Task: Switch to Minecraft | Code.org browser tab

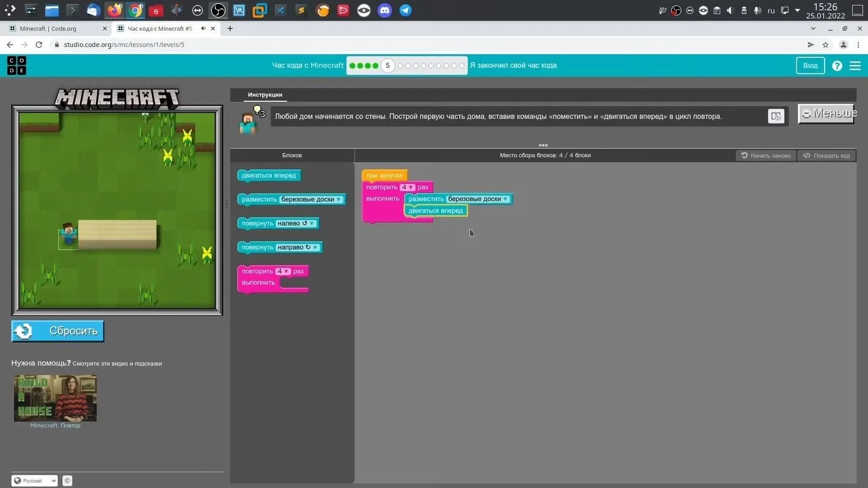Action: (56, 28)
